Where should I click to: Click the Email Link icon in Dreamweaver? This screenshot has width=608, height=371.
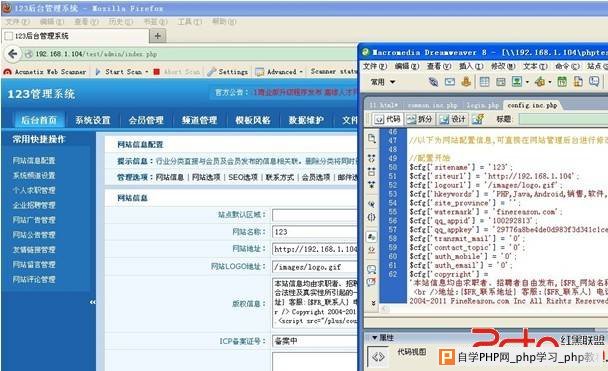tap(450, 82)
